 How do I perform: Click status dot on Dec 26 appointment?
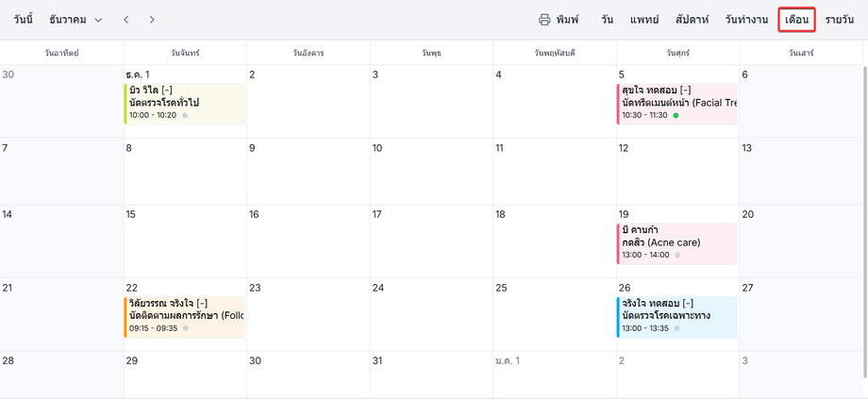[677, 328]
